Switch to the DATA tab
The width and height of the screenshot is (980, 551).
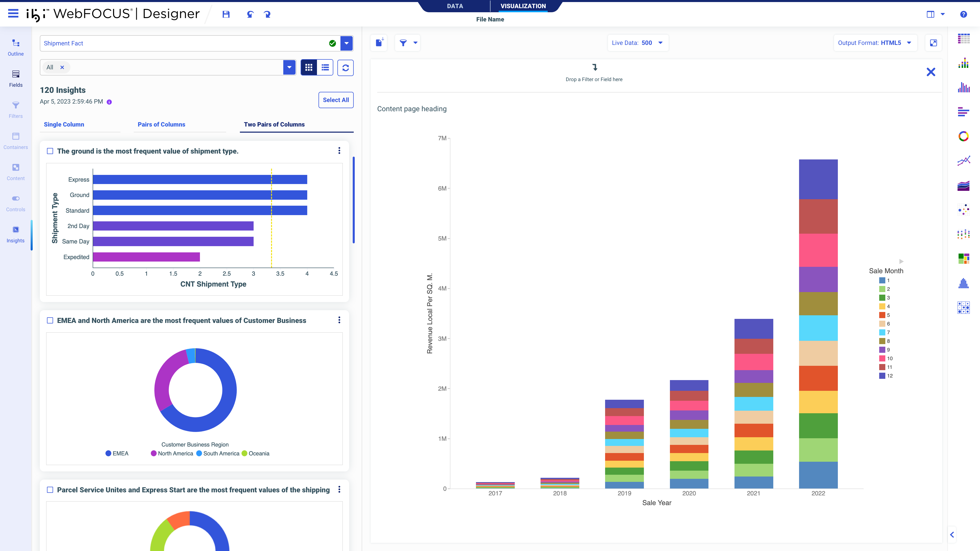pos(455,6)
